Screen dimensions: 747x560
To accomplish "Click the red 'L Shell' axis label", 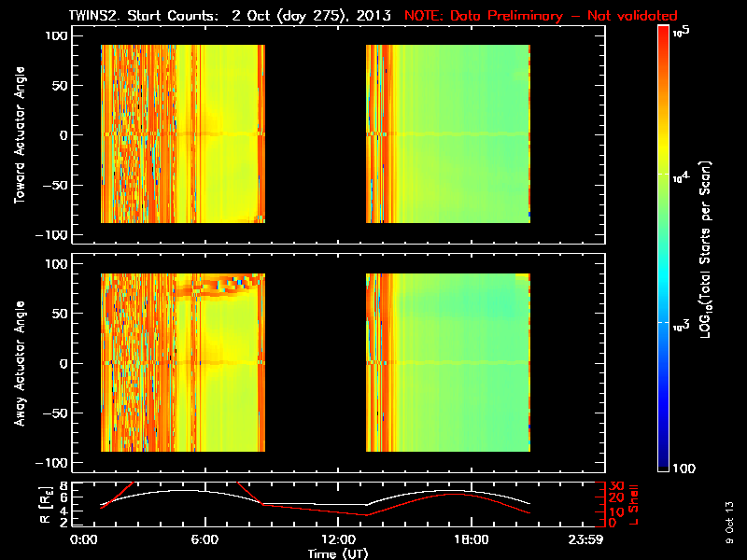I will [635, 502].
